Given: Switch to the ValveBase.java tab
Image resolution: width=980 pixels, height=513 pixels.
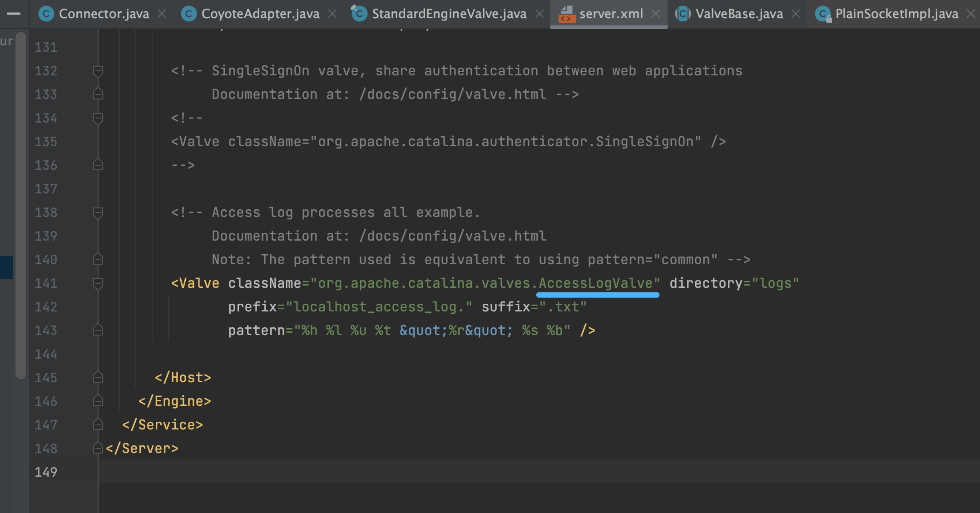Looking at the screenshot, I should pyautogui.click(x=739, y=14).
